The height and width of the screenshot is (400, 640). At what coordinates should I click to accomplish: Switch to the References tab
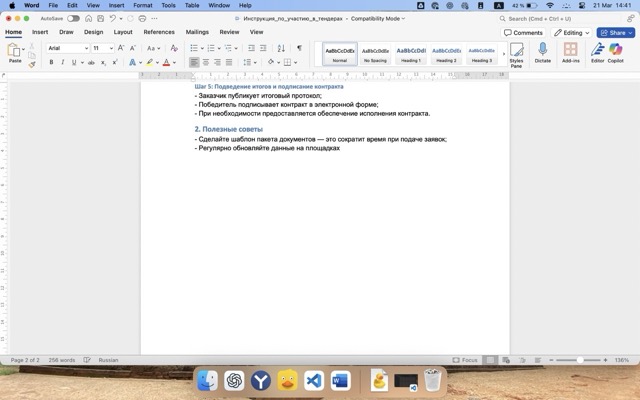click(x=158, y=32)
